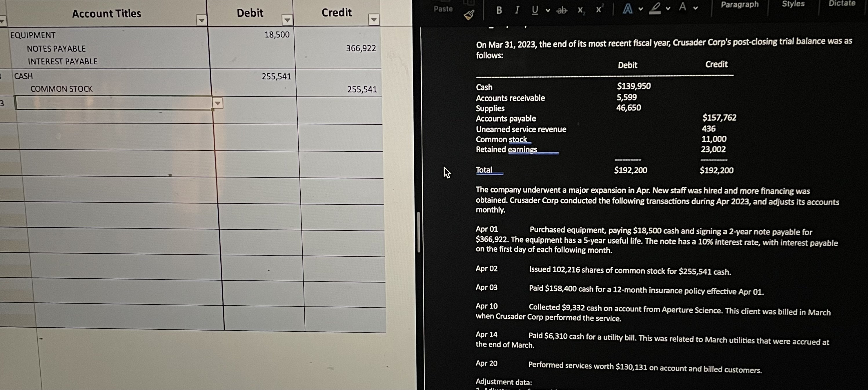Open the Account Titles column filter
This screenshot has height=390, width=868.
201,20
